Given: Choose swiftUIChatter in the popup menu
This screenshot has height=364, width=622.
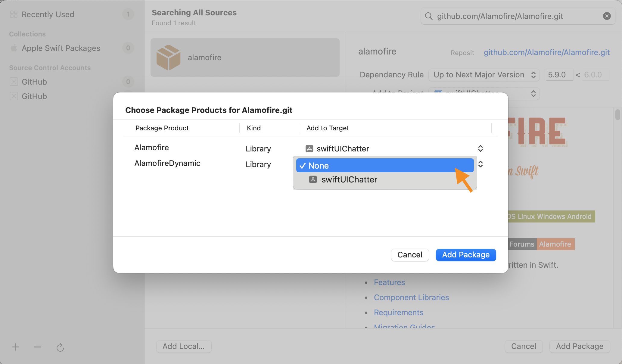Looking at the screenshot, I should tap(349, 180).
